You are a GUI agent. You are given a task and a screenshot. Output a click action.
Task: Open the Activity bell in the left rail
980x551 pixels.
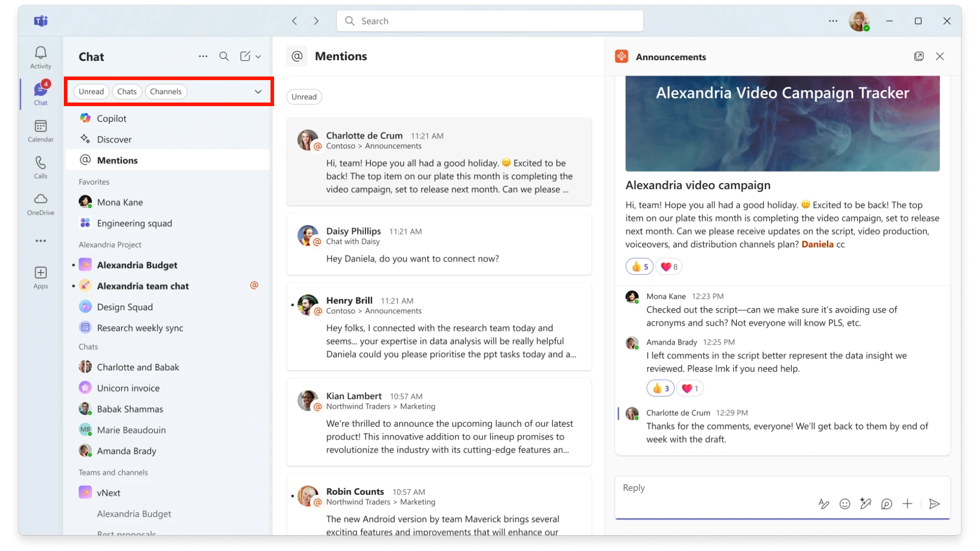[x=40, y=56]
